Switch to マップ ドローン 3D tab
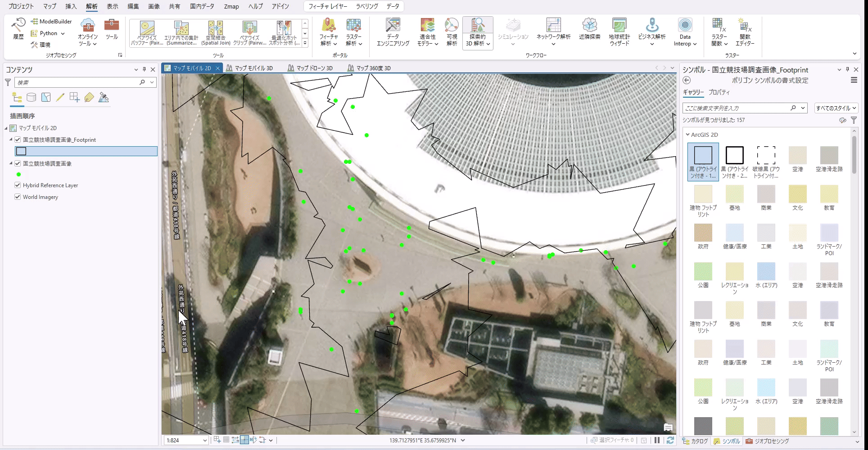868x450 pixels. point(310,68)
